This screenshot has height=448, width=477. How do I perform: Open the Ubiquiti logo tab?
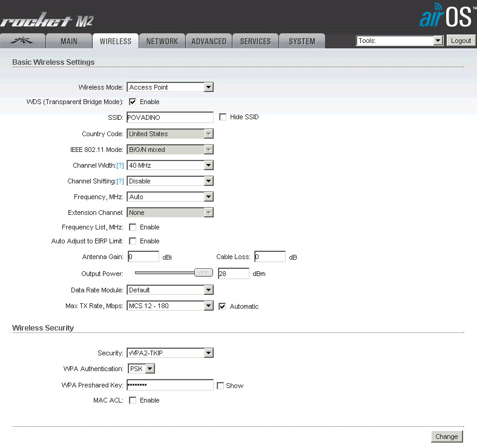[x=24, y=41]
